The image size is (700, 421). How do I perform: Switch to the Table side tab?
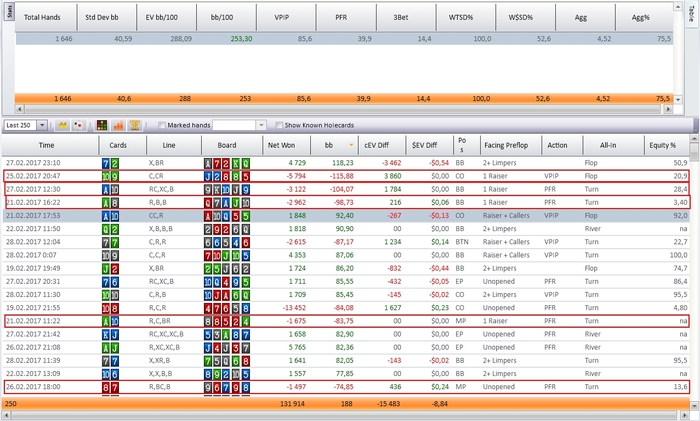point(691,15)
